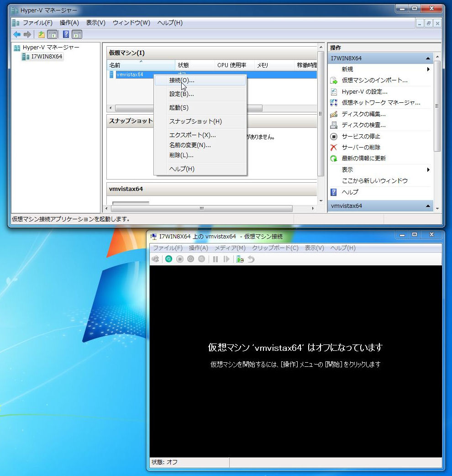Click the Turn Off stop icon in VM connection
The width and height of the screenshot is (452, 476).
click(180, 259)
